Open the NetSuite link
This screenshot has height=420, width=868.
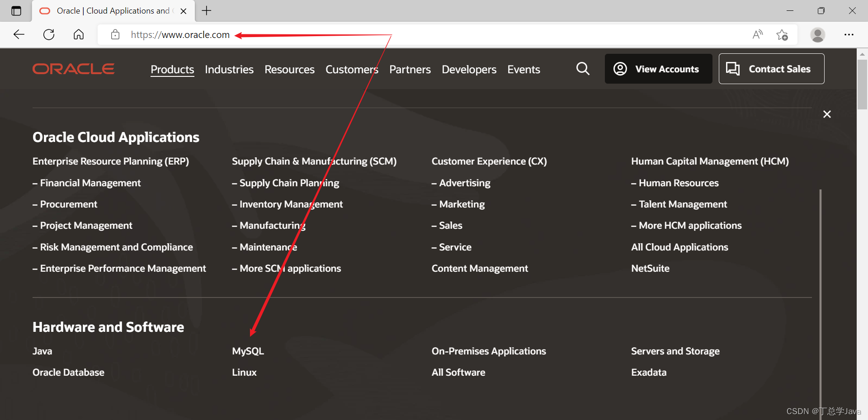[x=650, y=269]
